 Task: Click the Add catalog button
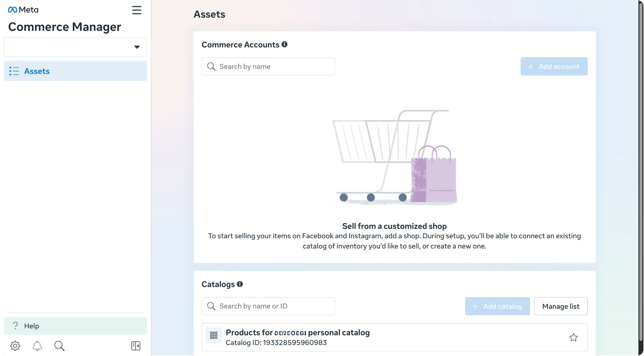click(x=497, y=306)
